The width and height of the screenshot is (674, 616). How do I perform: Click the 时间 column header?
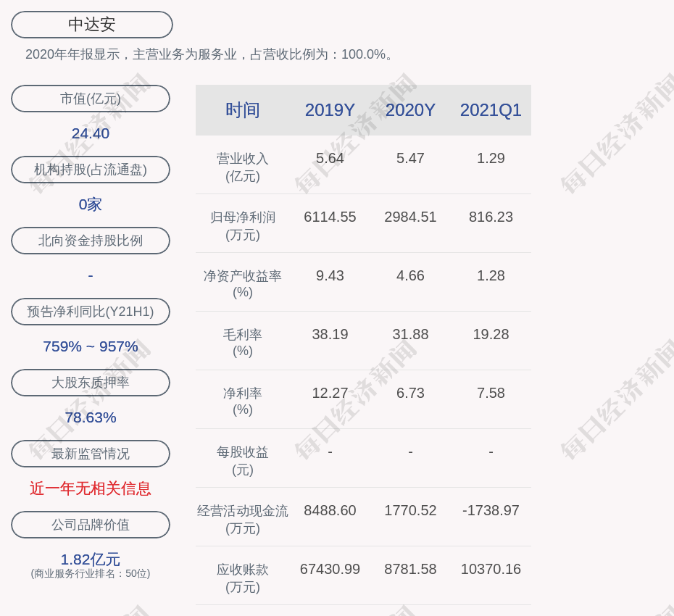[243, 110]
